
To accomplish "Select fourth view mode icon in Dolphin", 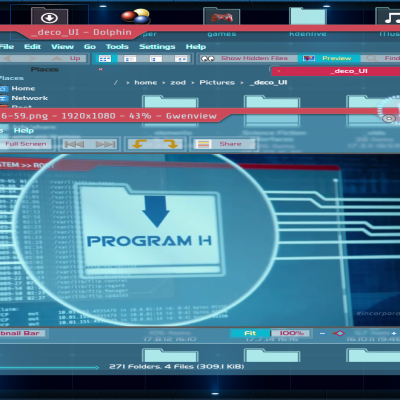I will 181,59.
